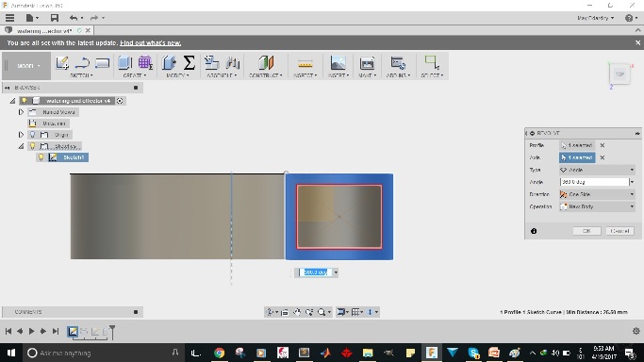
Task: Toggle visibility bulb of root component
Action: 25,101
